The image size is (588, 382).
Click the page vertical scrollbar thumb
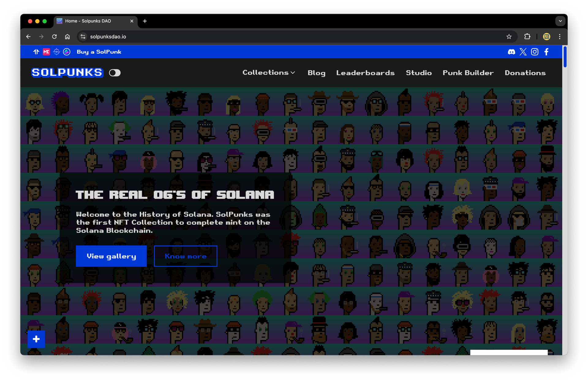[565, 57]
